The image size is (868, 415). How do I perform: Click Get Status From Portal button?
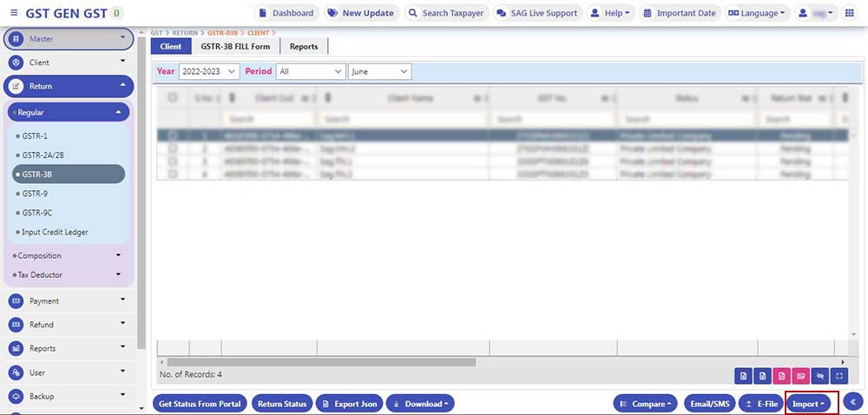[x=201, y=404]
